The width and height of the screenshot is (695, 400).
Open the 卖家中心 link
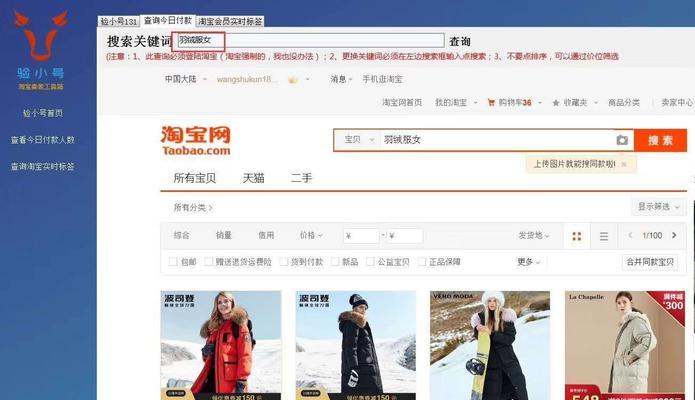tap(677, 102)
